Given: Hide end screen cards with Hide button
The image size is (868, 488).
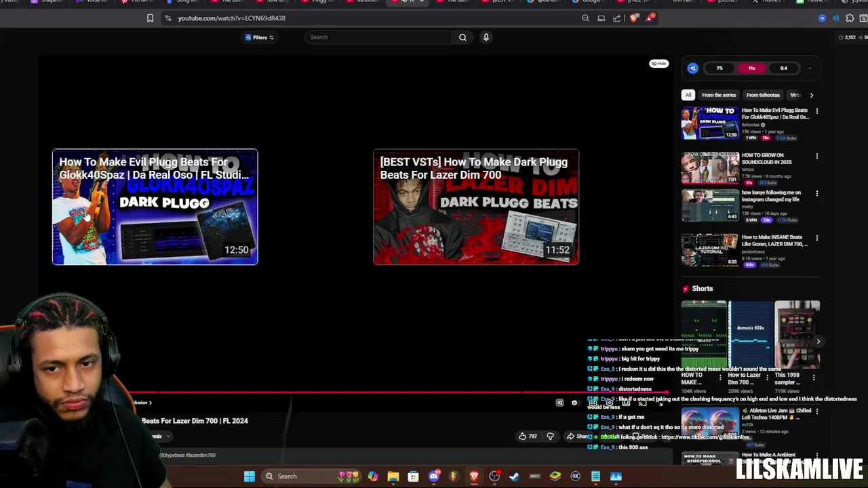Looking at the screenshot, I should pos(658,64).
